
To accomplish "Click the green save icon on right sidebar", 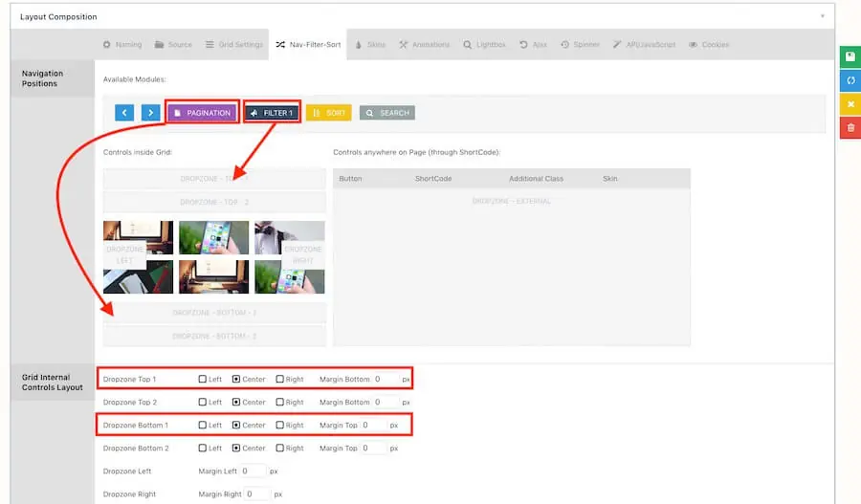I will [x=850, y=57].
